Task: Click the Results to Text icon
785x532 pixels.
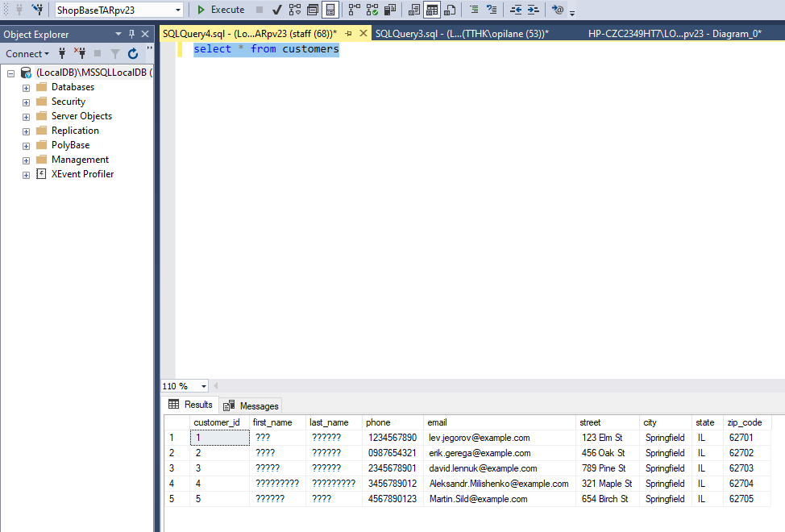Action: pos(414,10)
